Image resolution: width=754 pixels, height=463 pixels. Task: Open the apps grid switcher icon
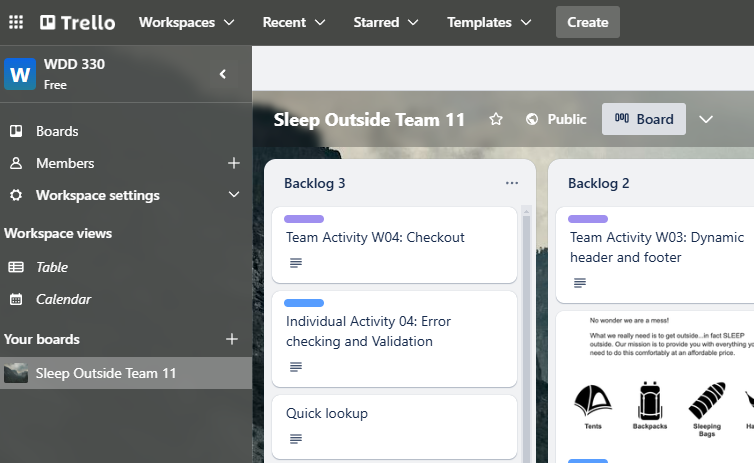16,22
